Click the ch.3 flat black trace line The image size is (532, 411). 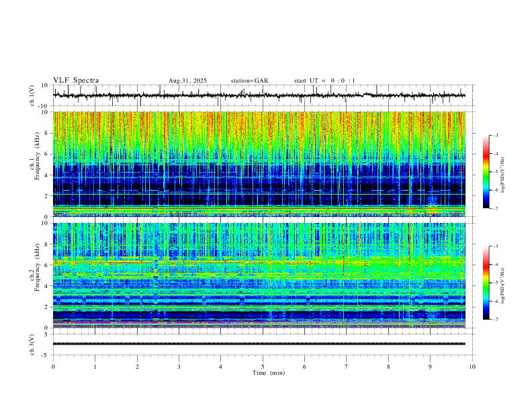(x=259, y=344)
